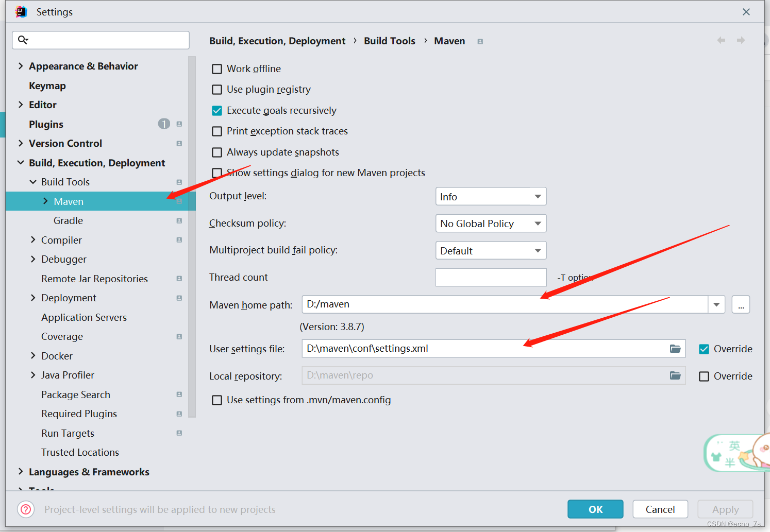Enable Use plugin registry checkbox
Image resolution: width=770 pixels, height=532 pixels.
pos(217,90)
